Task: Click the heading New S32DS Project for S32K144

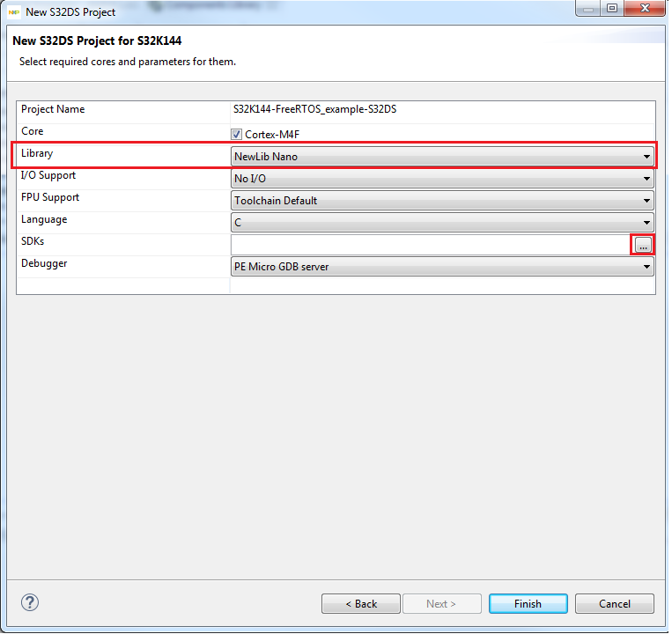Action: pos(97,41)
